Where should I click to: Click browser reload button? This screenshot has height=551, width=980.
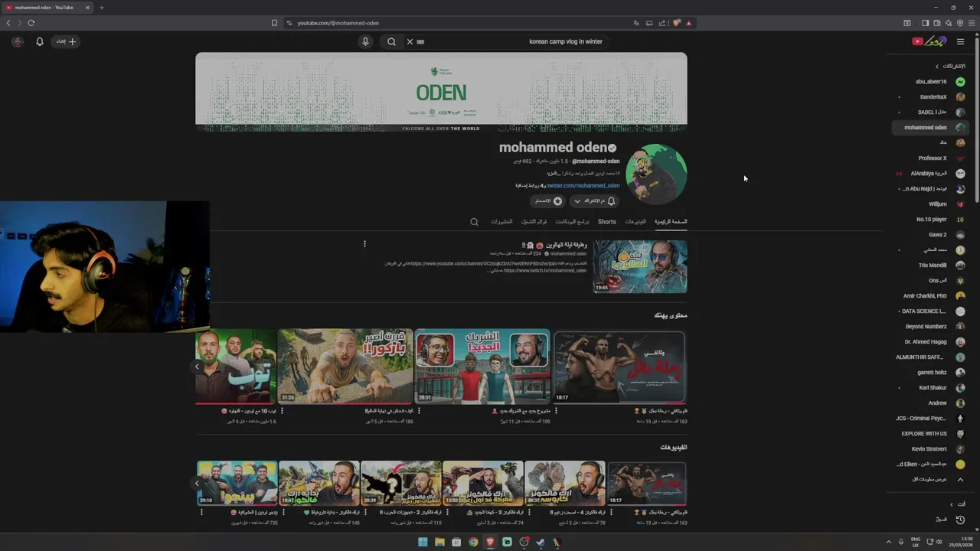tap(31, 23)
